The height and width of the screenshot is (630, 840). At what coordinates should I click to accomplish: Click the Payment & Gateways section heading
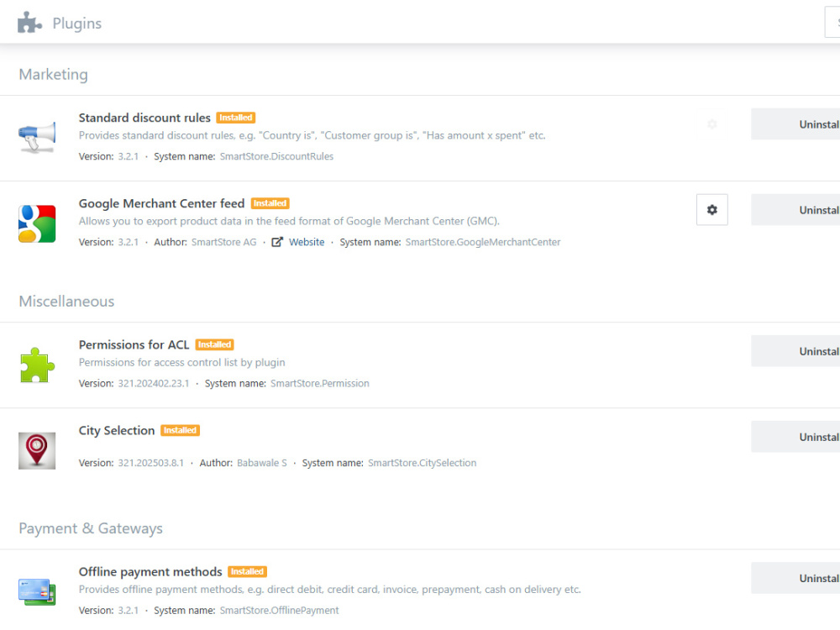pyautogui.click(x=91, y=528)
